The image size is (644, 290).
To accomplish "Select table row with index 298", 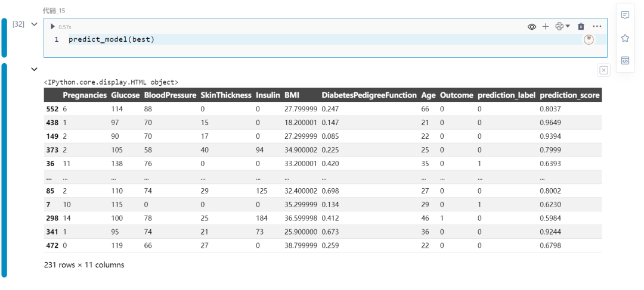I will click(323, 218).
